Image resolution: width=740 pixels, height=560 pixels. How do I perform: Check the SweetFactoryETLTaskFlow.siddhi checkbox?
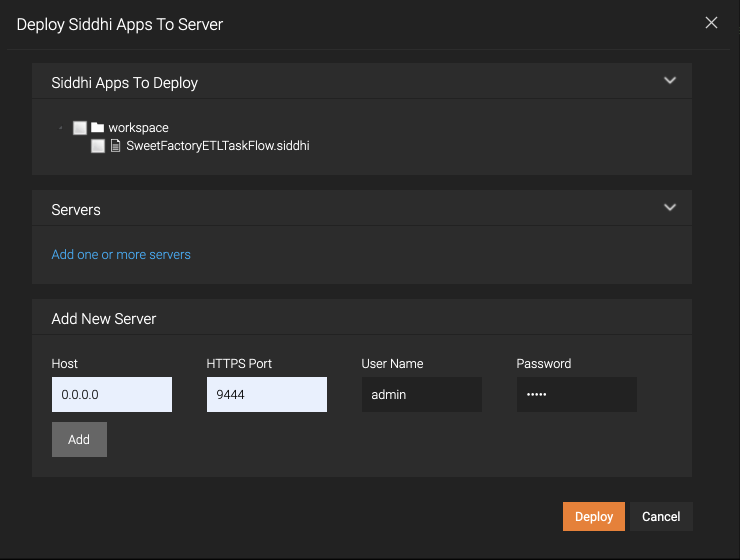tap(98, 146)
